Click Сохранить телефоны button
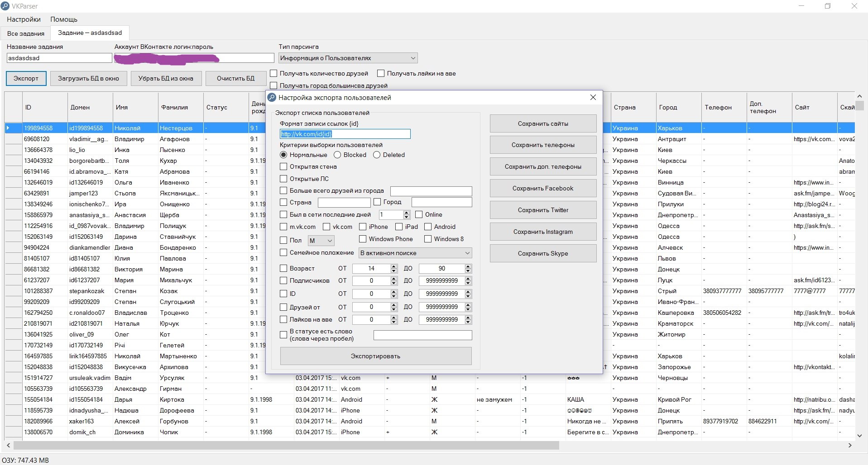The height and width of the screenshot is (465, 868). point(543,145)
